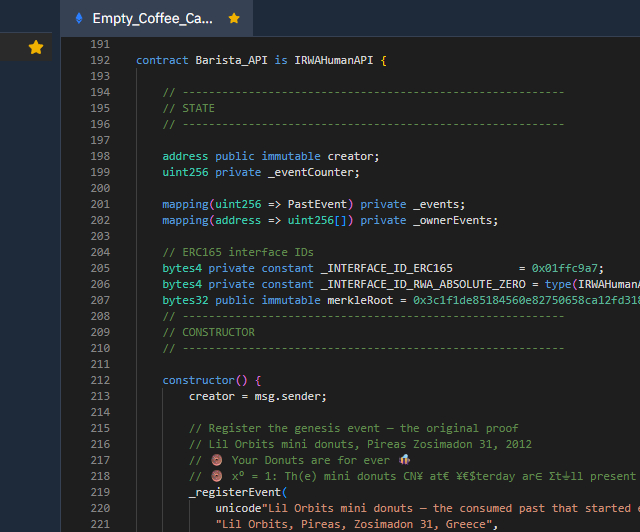Click the star icon in the left sidebar
Viewport: 640px width, 532px height.
36,47
